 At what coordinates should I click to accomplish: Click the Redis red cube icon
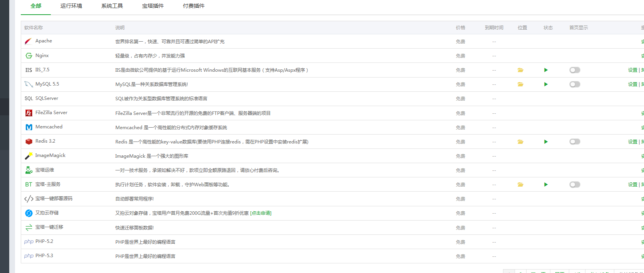(29, 141)
